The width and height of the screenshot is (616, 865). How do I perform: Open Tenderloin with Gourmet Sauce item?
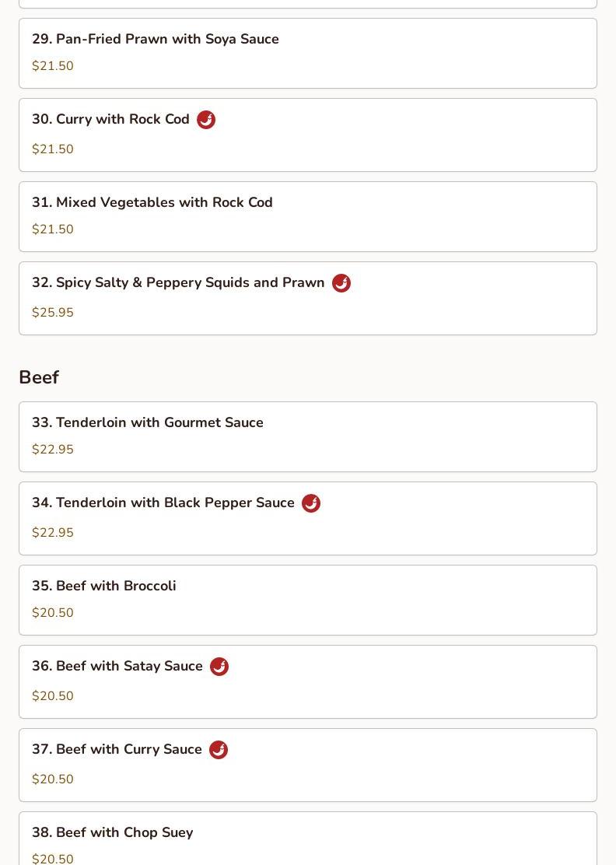coord(308,437)
